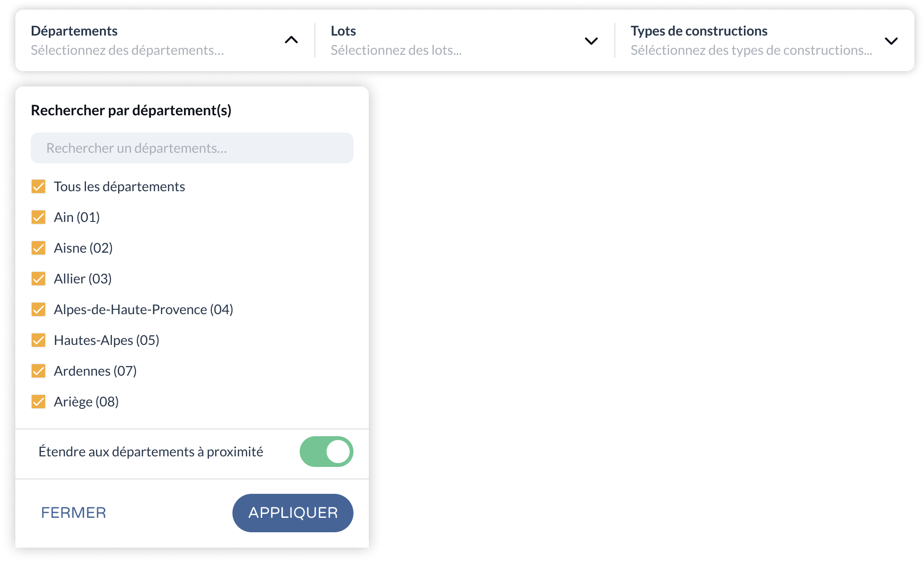Deselect Hautes-Alpes (05) checkbox
Viewport: 924px width, 563px height.
coord(38,340)
